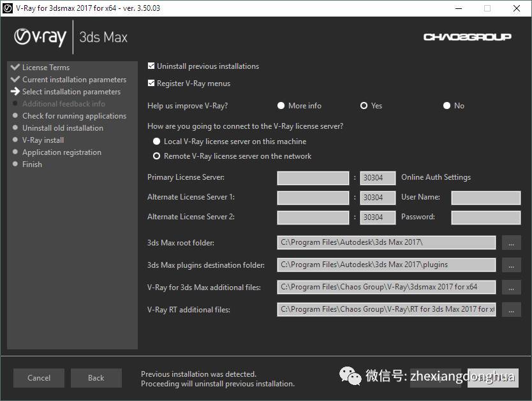Image resolution: width=532 pixels, height=401 pixels.
Task: Click Uninstall old installation step
Action: coord(63,128)
